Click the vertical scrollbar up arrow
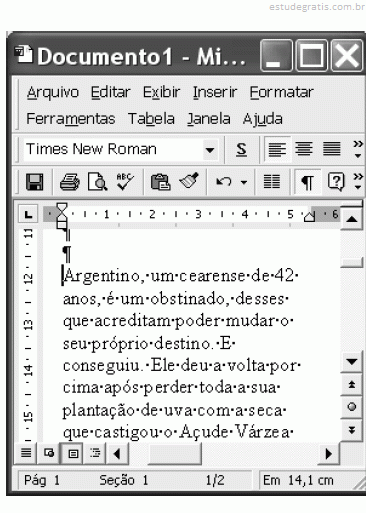 pos(352,219)
